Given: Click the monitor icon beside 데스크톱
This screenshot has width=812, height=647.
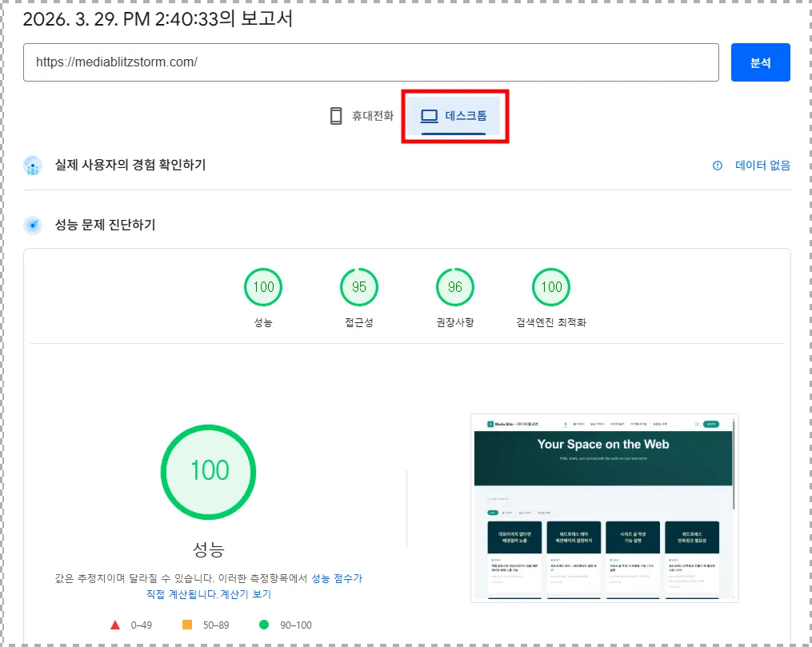Looking at the screenshot, I should click(428, 115).
